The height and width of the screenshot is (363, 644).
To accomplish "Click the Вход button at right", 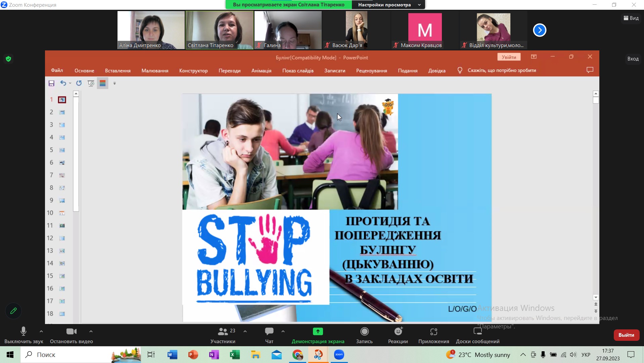I will coord(633,58).
